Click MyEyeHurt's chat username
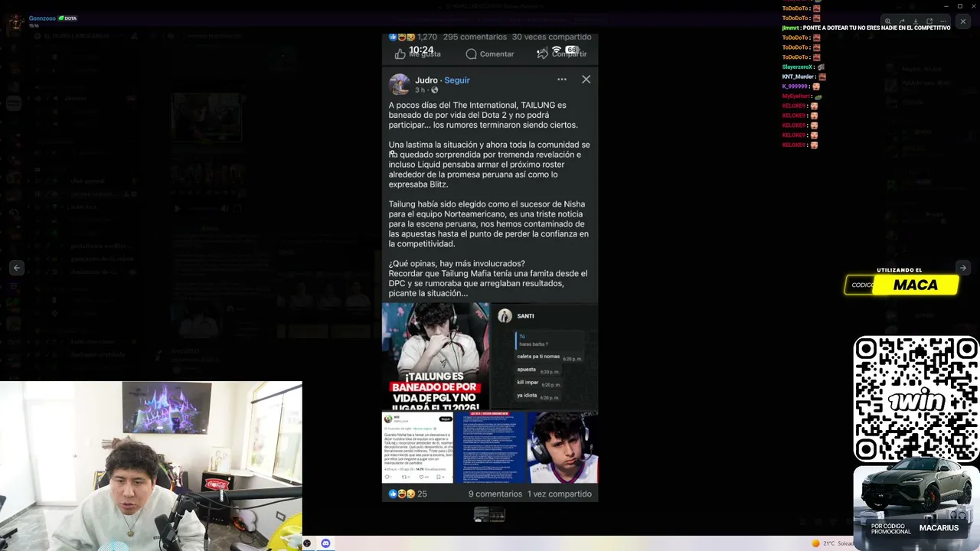 [x=795, y=96]
